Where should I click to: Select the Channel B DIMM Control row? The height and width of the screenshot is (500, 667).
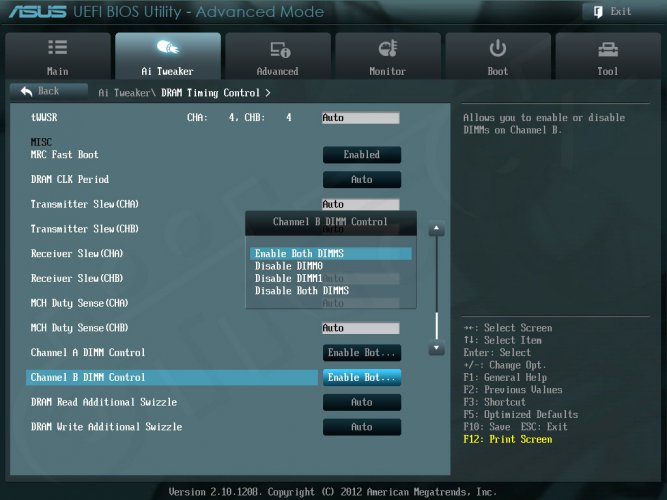172,377
